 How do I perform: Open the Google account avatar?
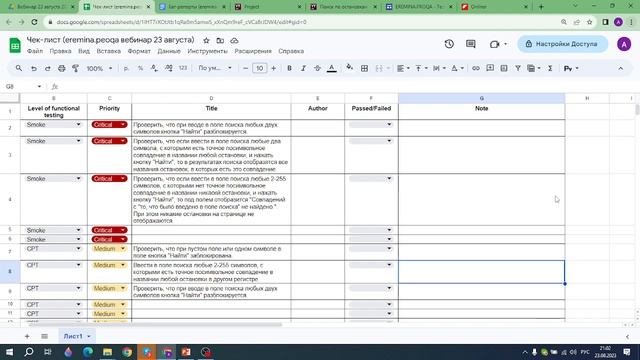pos(624,44)
